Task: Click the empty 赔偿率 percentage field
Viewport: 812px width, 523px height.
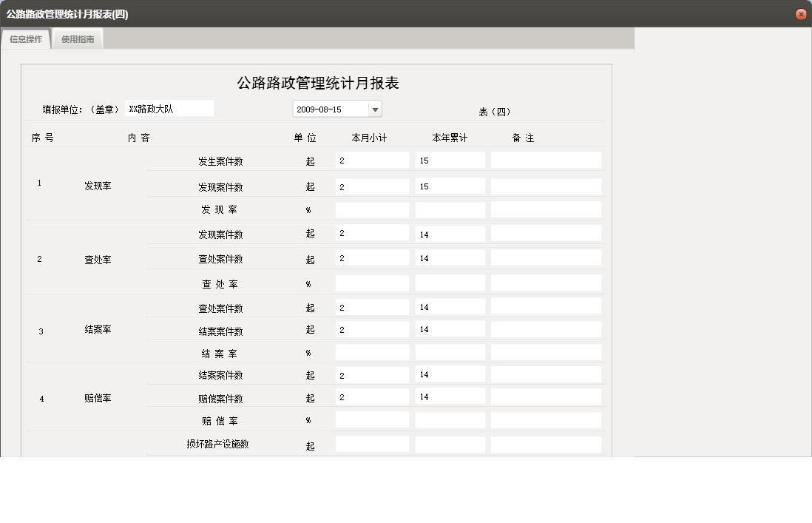Action: point(371,419)
